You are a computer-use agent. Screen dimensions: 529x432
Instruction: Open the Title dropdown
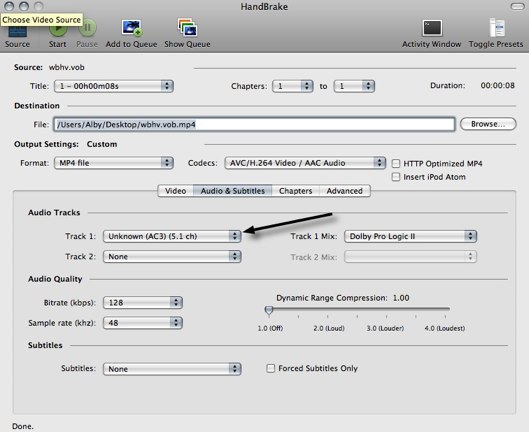pos(114,86)
